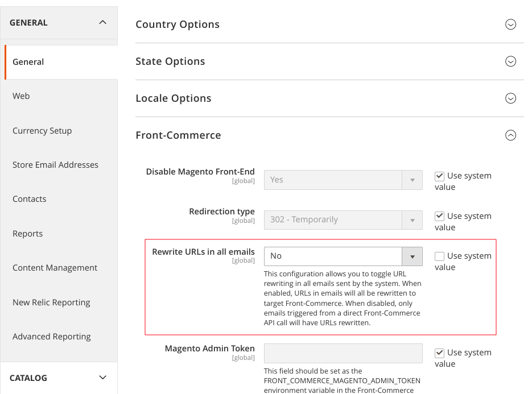Screen dimensions: 532x394
Task: Collapse Front-Commerce with circle chevron icon
Action: pos(510,135)
